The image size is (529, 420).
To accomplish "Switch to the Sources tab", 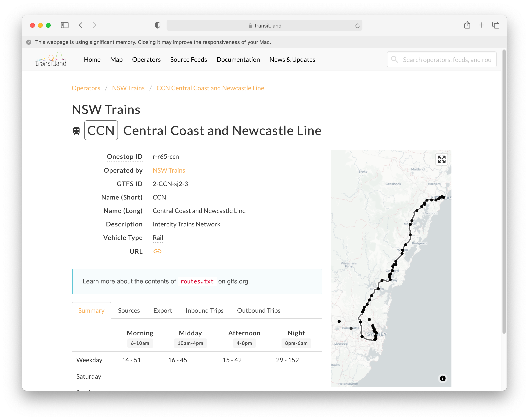I will pos(129,310).
